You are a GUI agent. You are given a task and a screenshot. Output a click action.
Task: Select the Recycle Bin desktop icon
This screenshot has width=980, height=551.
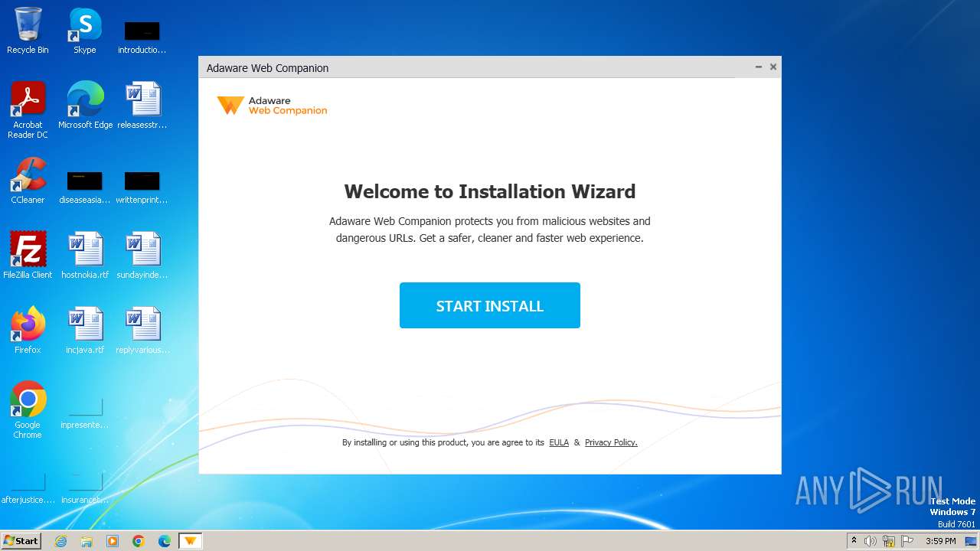(x=28, y=31)
